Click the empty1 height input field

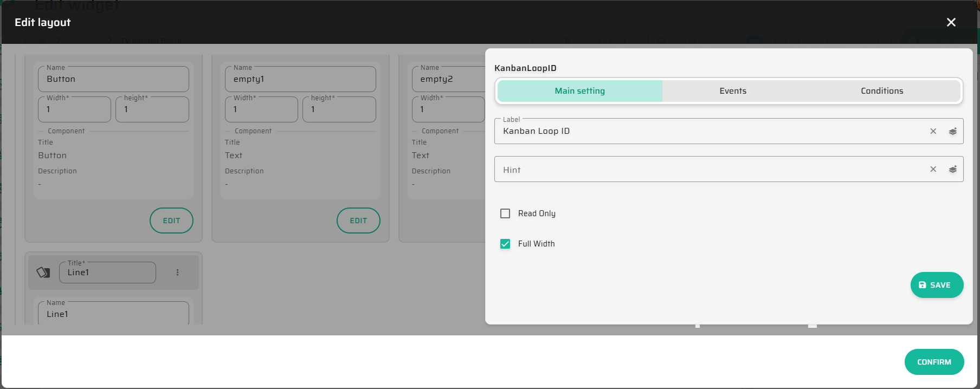click(x=339, y=109)
